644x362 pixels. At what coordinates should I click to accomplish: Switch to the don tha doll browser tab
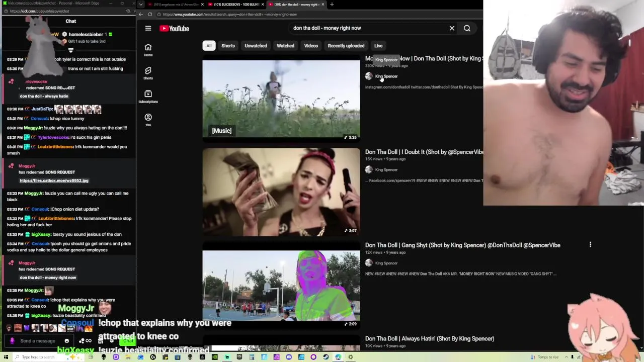[296, 5]
